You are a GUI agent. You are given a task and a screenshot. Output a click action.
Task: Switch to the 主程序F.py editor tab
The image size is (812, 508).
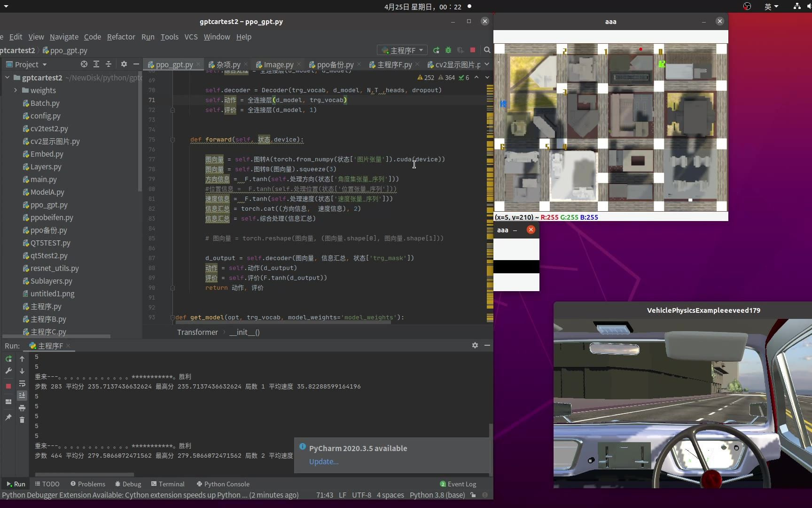pos(394,64)
